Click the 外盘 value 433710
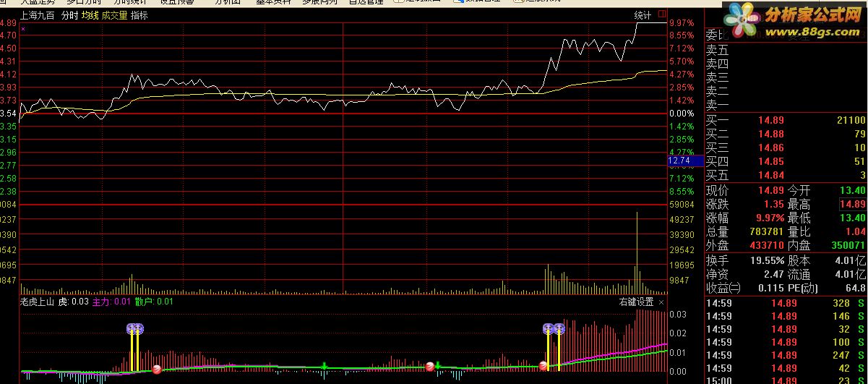The width and height of the screenshot is (868, 384). (x=766, y=246)
